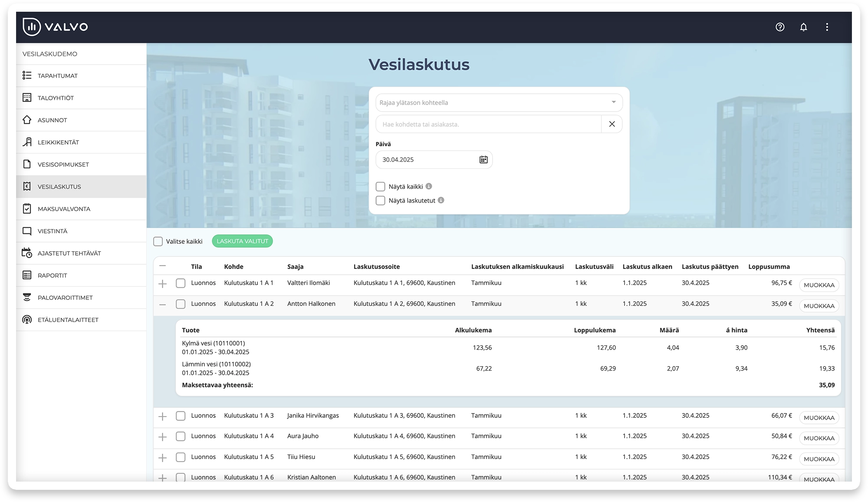Click the Maksettavaa yhteensä label
This screenshot has width=868, height=502.
coord(217,385)
